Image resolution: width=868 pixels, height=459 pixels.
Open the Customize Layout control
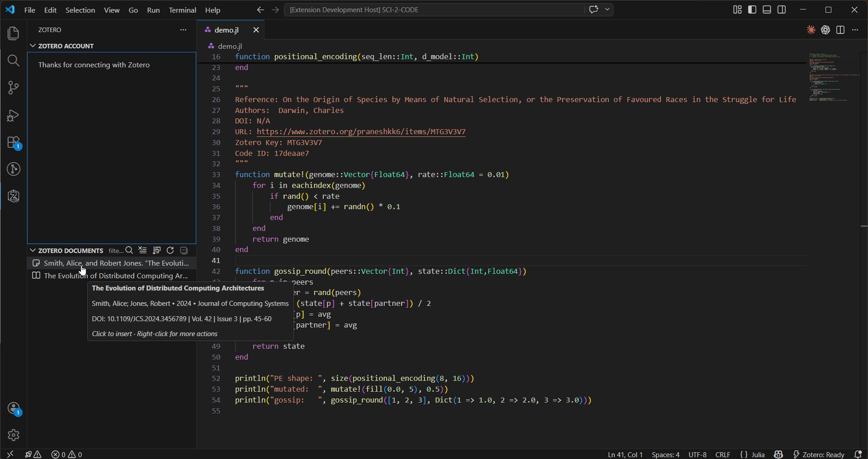737,9
